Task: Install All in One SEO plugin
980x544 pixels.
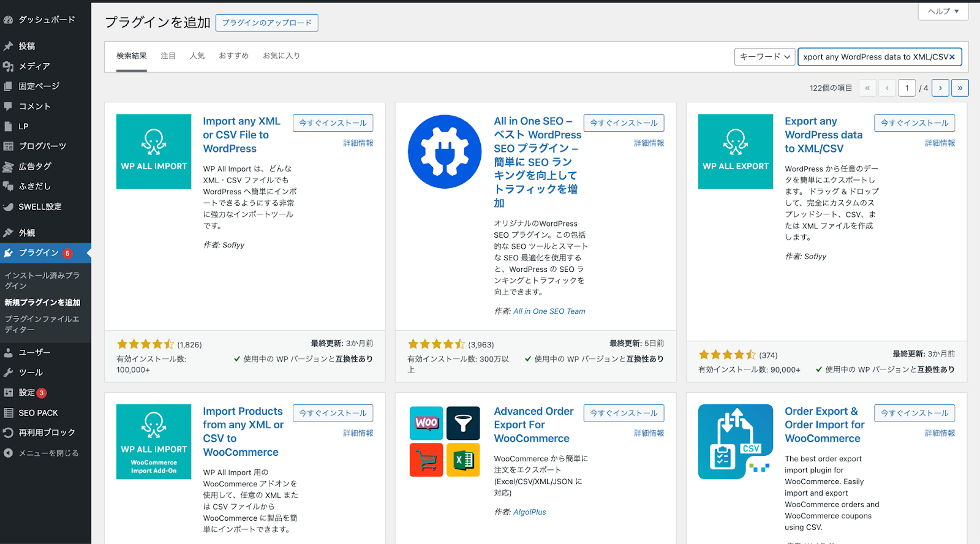Action: click(624, 123)
